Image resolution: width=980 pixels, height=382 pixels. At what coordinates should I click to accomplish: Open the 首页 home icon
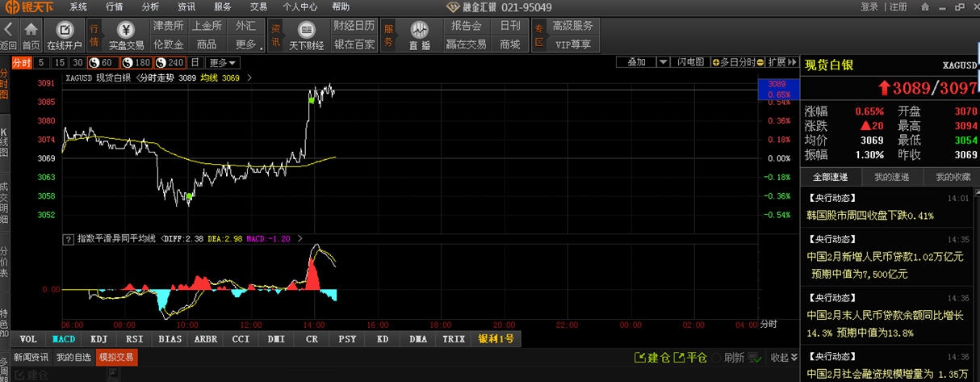(31, 30)
